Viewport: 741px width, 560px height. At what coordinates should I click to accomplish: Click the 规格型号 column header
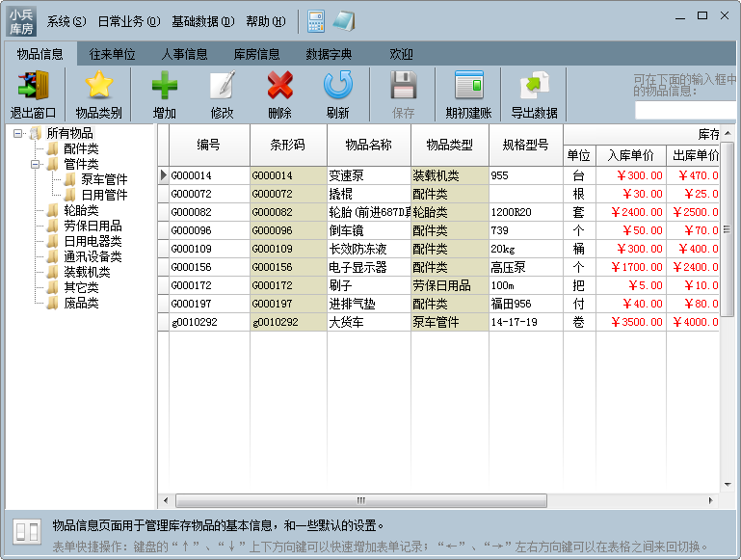(x=526, y=145)
